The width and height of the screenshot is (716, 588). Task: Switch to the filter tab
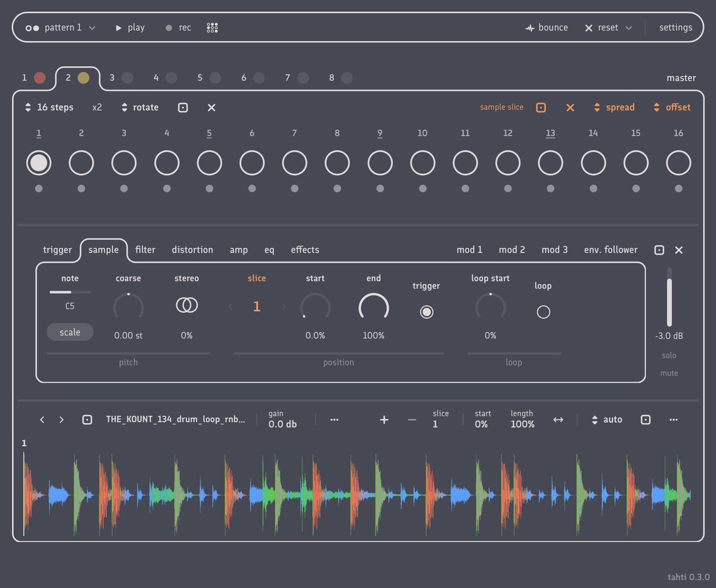coord(145,250)
